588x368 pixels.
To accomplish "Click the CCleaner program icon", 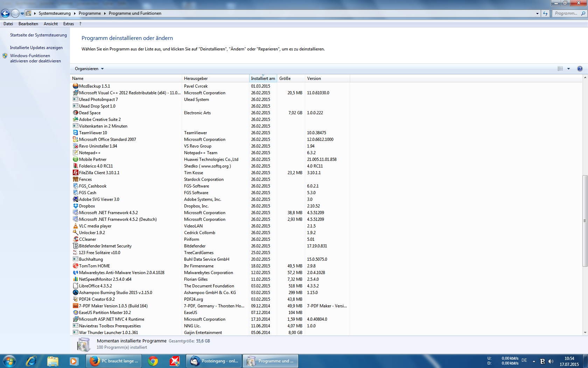I will coord(75,239).
